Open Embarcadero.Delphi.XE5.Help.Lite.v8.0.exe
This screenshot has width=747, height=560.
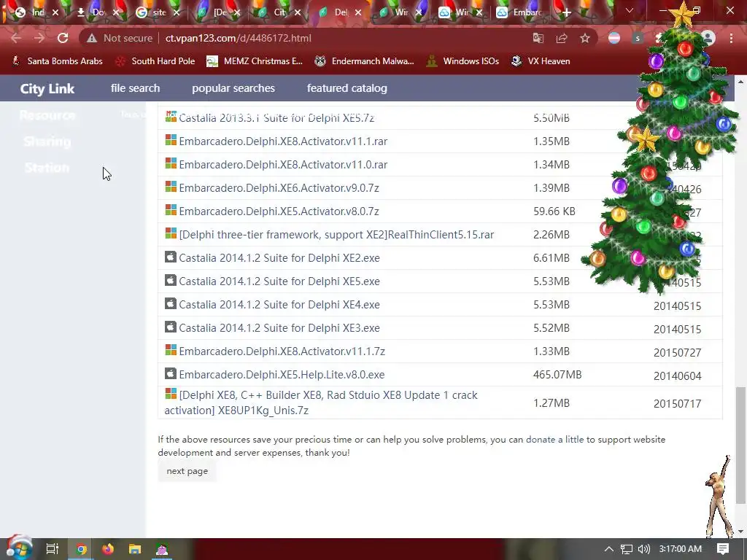[x=282, y=375]
